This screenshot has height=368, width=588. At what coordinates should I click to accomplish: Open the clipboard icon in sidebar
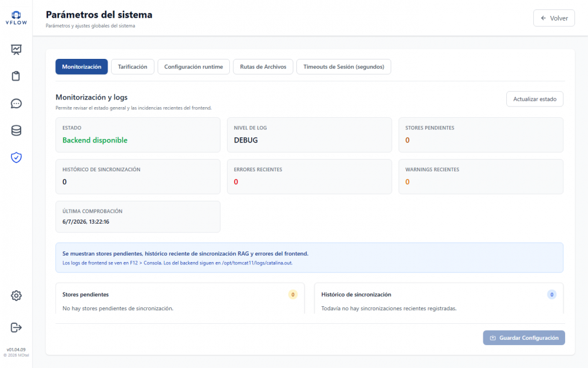tap(16, 76)
